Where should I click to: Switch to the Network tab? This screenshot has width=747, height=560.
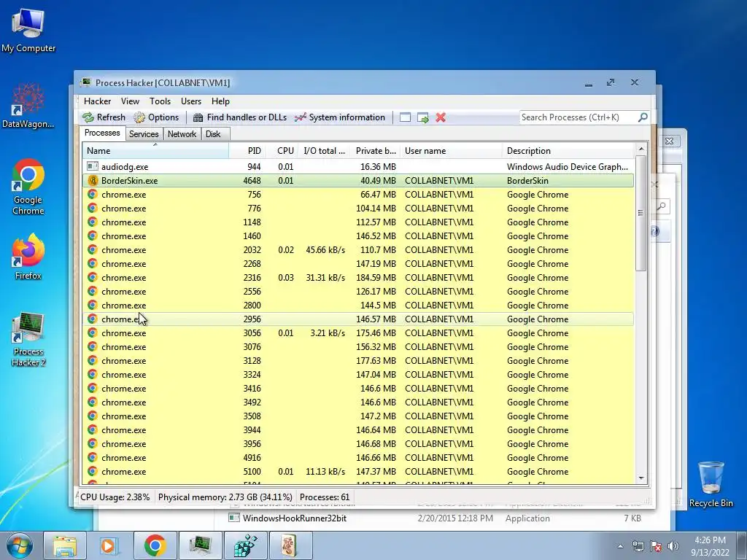(x=182, y=134)
